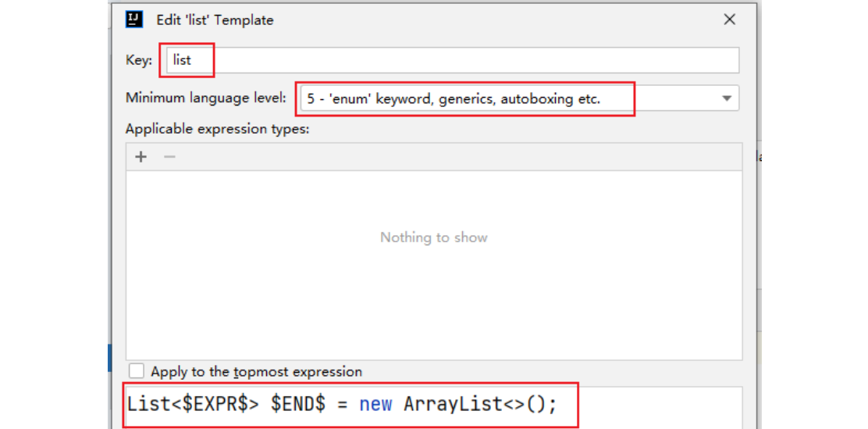Click the IntelliJ IDEA logo in title bar
868x429 pixels.
(x=133, y=20)
